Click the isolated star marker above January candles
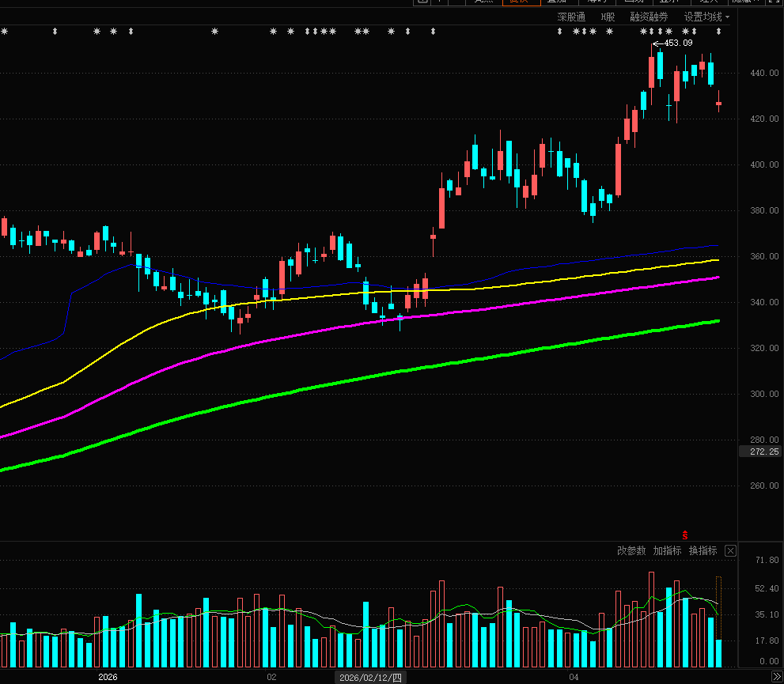The image size is (784, 684). point(214,32)
